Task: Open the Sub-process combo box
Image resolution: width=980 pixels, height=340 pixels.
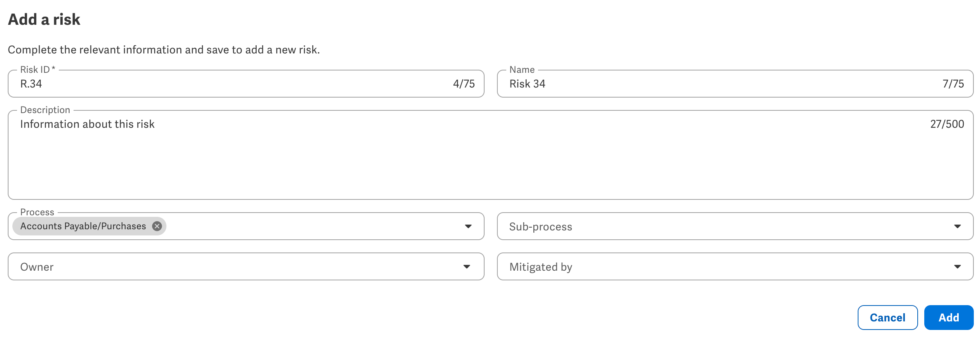Action: pos(735,227)
